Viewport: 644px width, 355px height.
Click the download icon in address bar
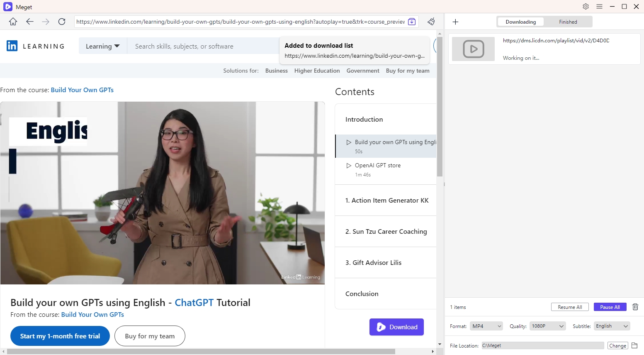coord(412,22)
